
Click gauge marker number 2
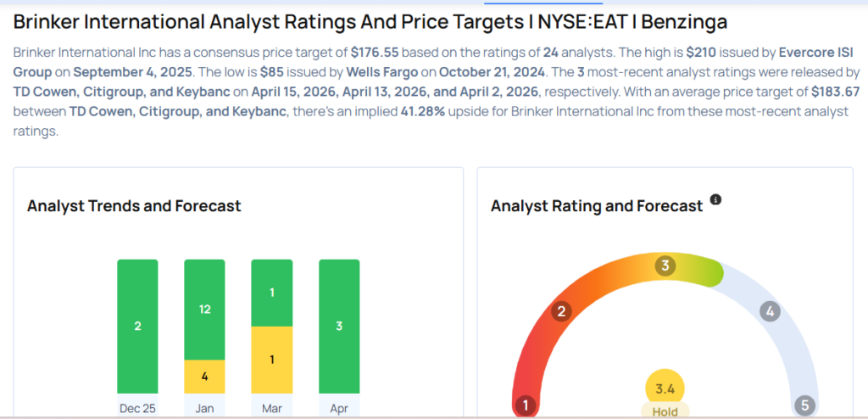click(559, 312)
